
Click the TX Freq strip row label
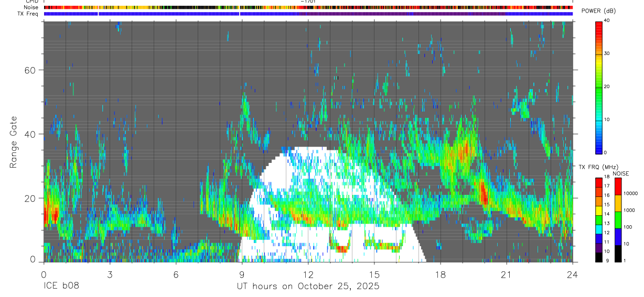pyautogui.click(x=28, y=14)
